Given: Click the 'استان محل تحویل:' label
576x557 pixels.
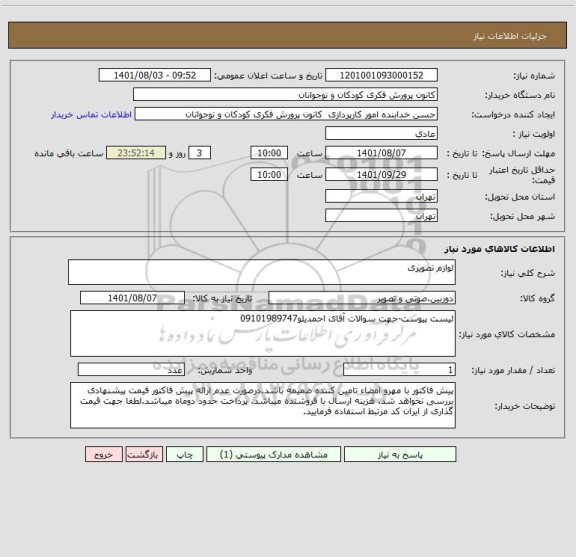Looking at the screenshot, I should pos(520,197).
